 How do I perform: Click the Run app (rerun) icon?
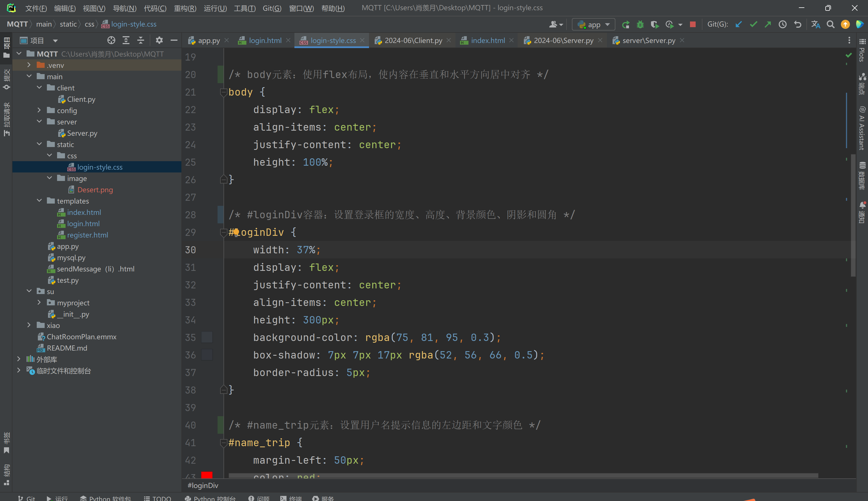626,24
